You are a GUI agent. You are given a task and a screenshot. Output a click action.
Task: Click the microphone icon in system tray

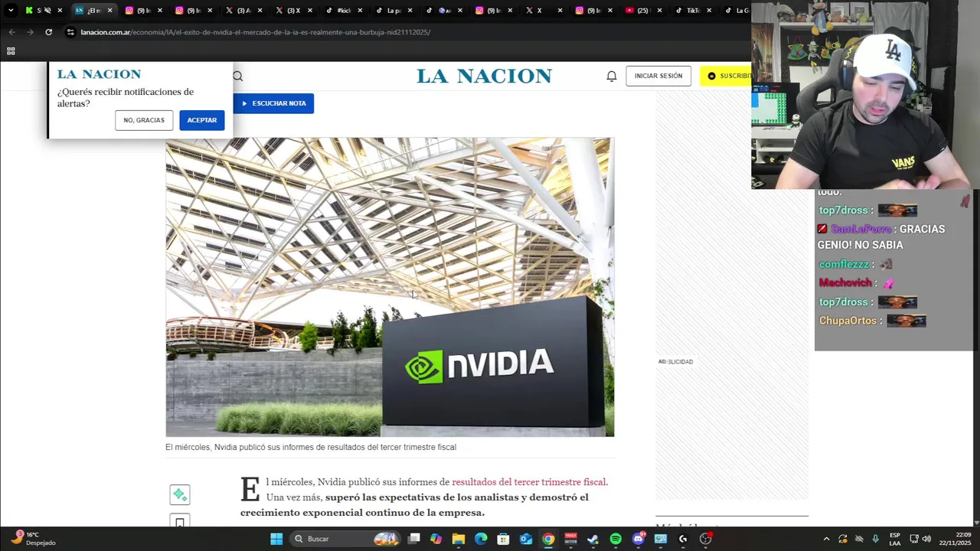(x=875, y=539)
